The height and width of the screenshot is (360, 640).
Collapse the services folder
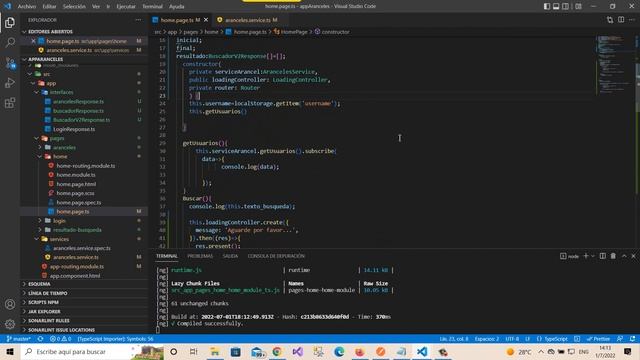tap(59, 239)
